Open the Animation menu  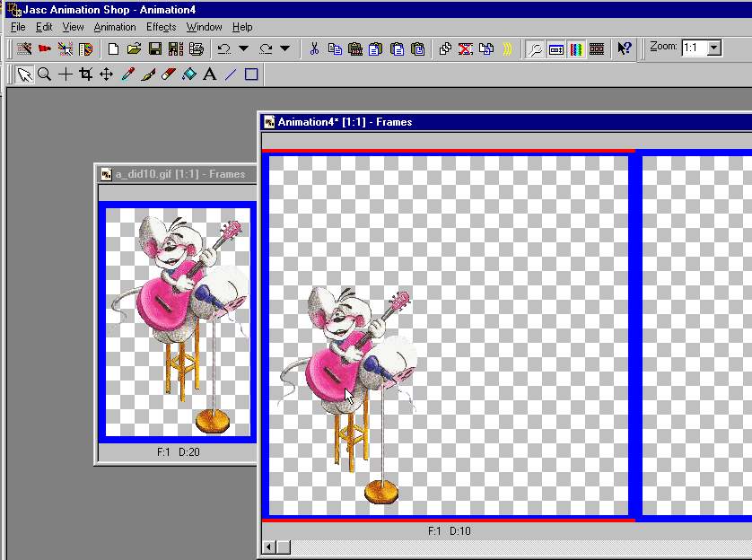[115, 27]
